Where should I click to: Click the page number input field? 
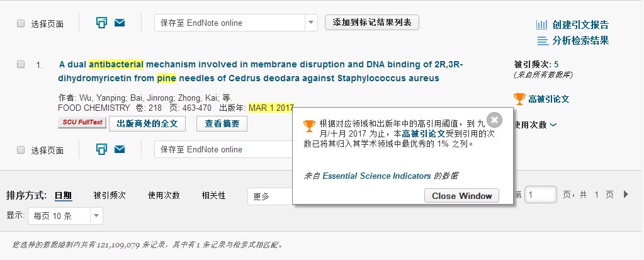point(541,195)
